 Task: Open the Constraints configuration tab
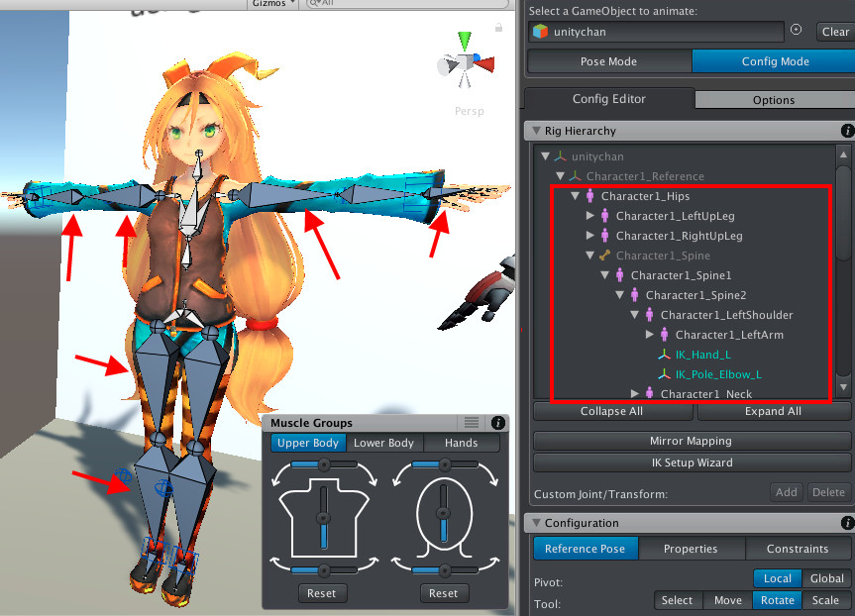tap(798, 549)
